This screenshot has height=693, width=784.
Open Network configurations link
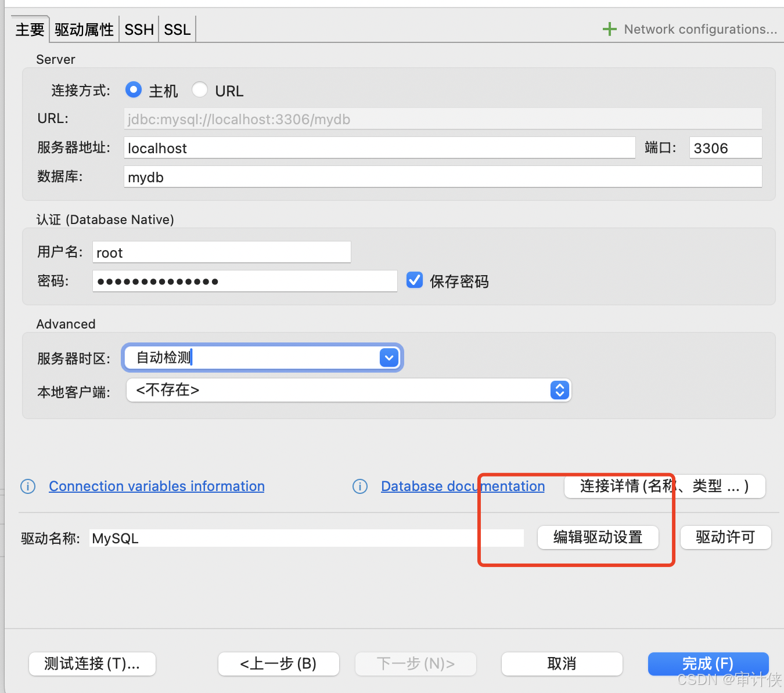point(700,29)
